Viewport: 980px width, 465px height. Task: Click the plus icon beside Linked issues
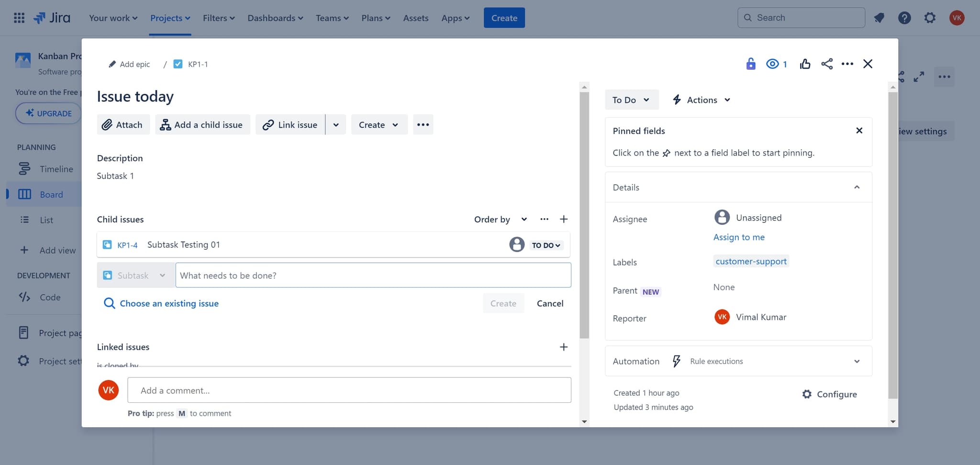(x=564, y=347)
